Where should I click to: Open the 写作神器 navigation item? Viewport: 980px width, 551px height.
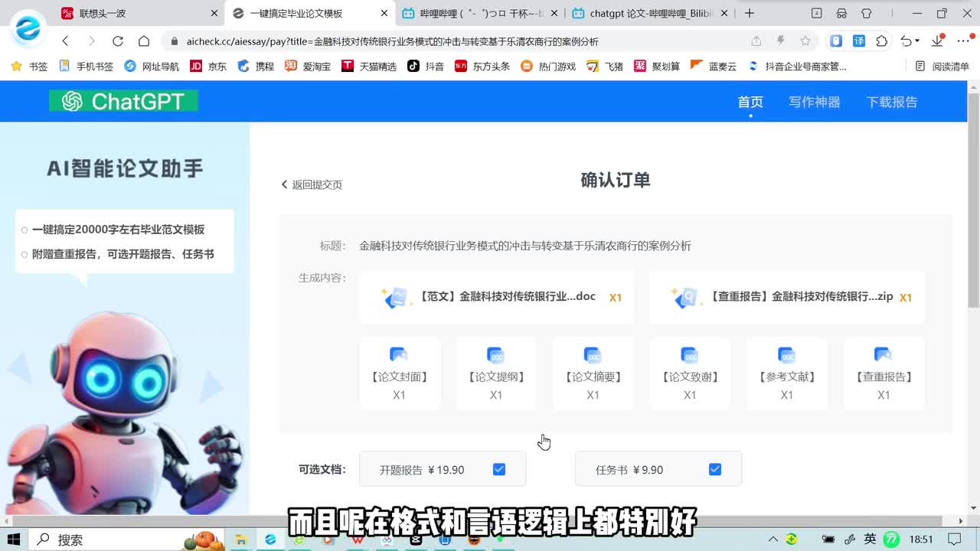coord(815,102)
